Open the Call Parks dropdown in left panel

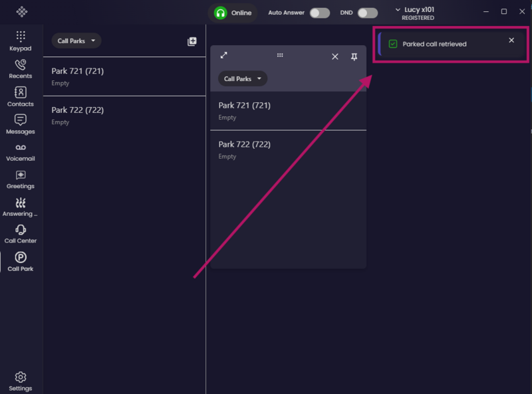click(x=76, y=41)
